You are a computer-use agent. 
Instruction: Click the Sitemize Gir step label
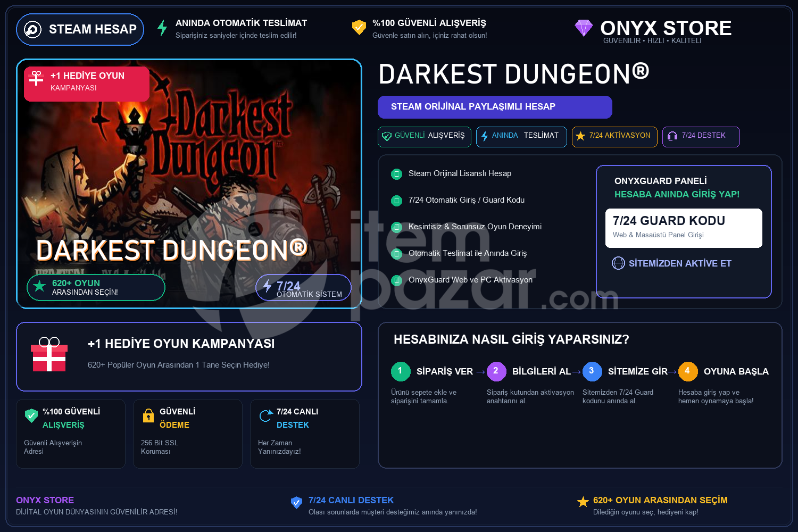(637, 371)
